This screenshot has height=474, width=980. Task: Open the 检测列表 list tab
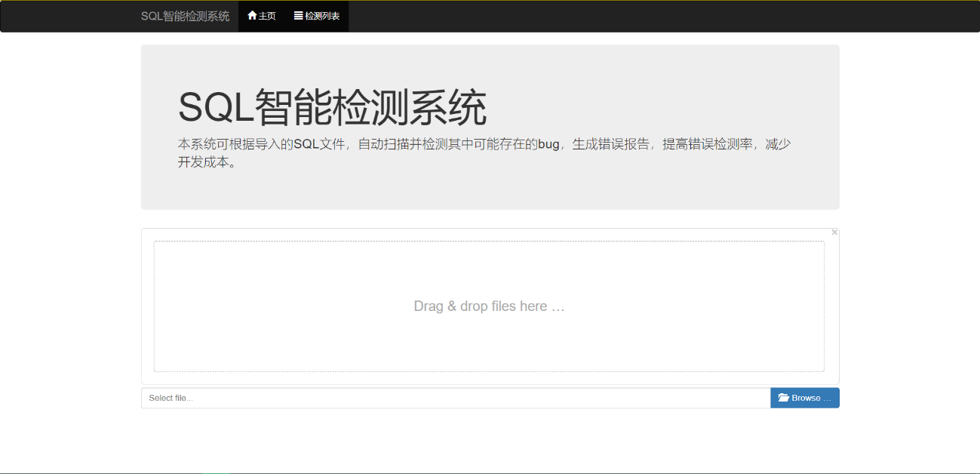click(317, 16)
